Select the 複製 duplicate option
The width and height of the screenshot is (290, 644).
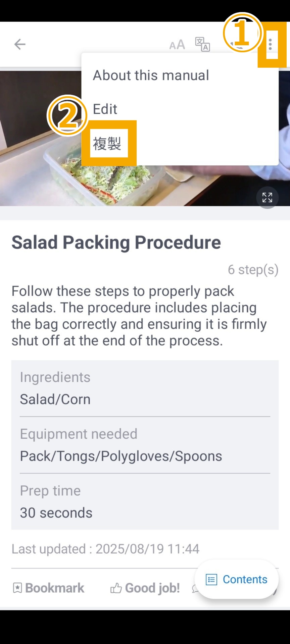(107, 144)
